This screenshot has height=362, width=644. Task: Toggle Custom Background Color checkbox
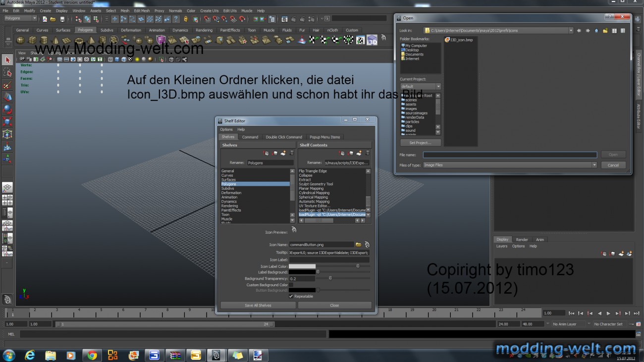pos(291,285)
